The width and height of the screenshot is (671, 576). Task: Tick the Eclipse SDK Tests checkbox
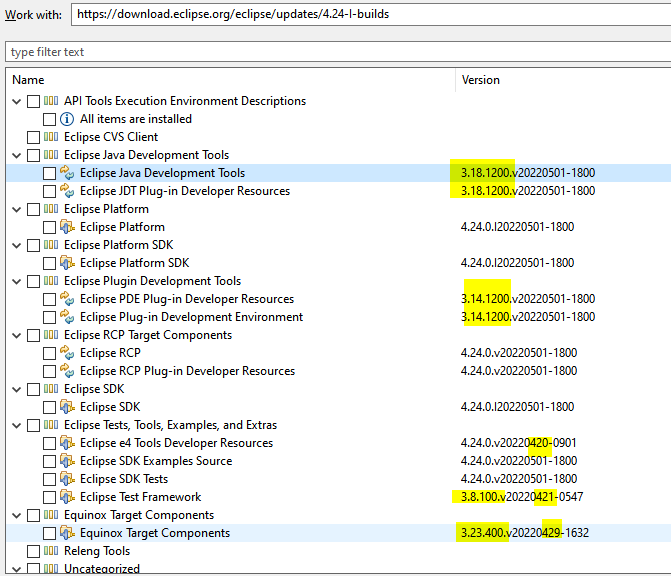50,479
